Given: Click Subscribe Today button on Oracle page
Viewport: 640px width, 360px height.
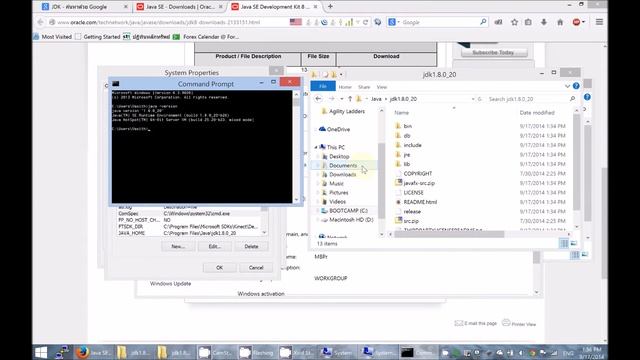Looking at the screenshot, I should (494, 53).
